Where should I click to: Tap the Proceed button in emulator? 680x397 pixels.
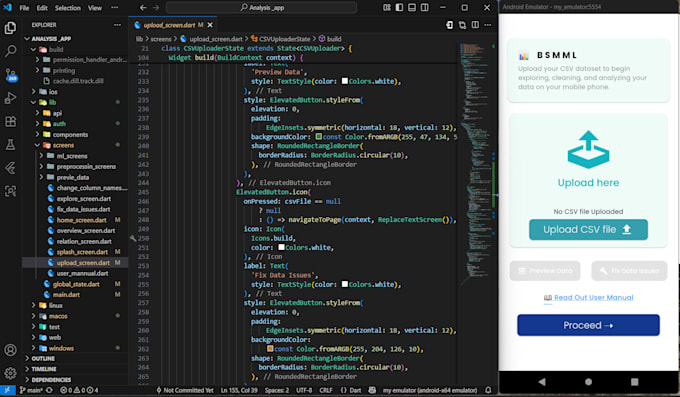coord(588,325)
